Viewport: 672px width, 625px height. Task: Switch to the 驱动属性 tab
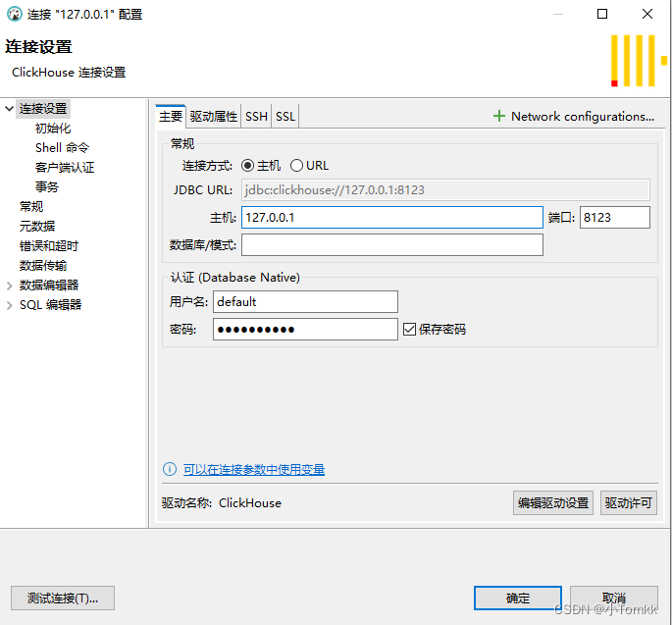214,116
